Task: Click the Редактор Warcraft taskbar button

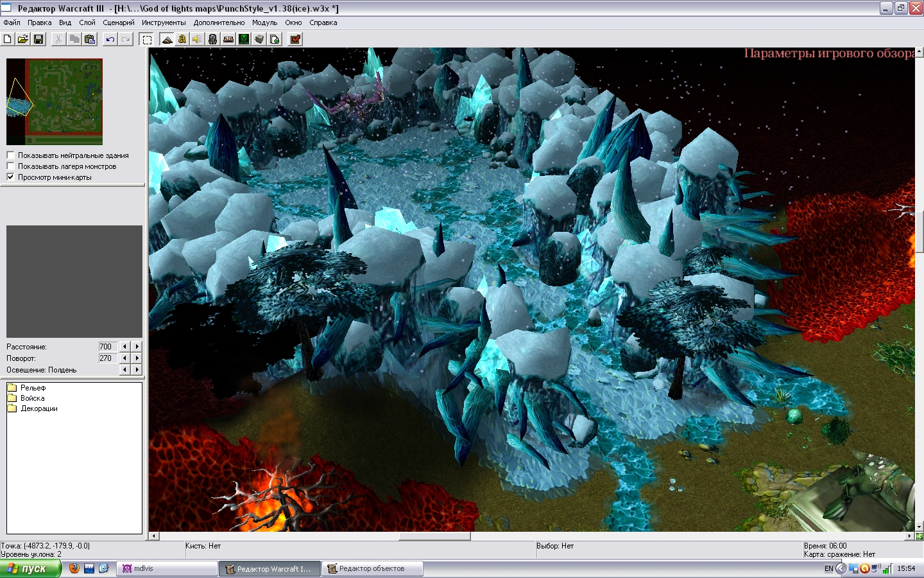Action: click(269, 568)
